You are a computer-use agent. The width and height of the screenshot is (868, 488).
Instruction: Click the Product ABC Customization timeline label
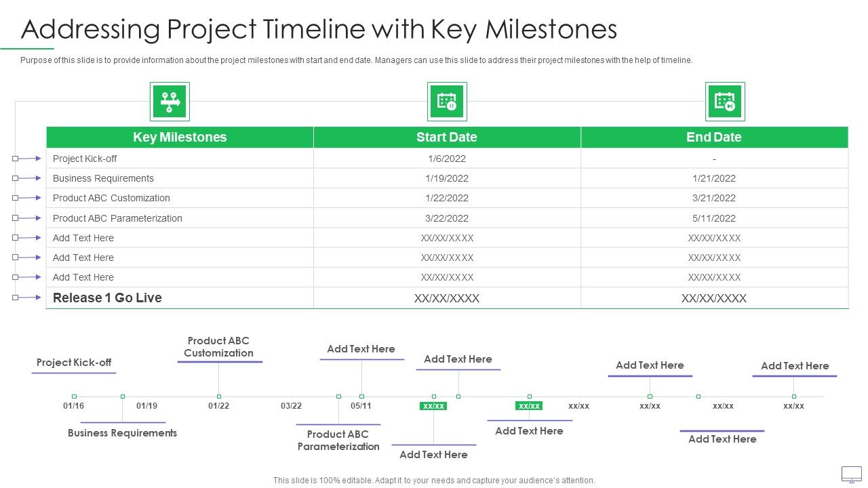pos(218,347)
